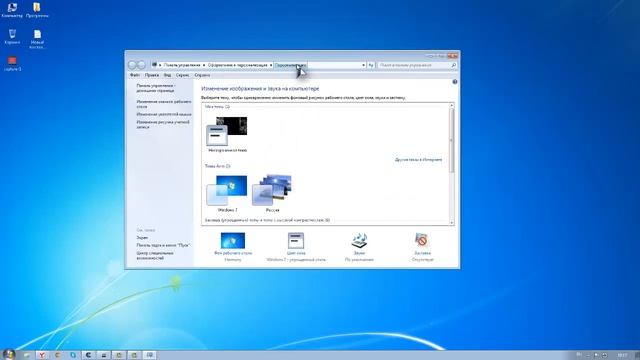Click the Windows Start orb
The height and width of the screenshot is (360, 640).
(8, 354)
